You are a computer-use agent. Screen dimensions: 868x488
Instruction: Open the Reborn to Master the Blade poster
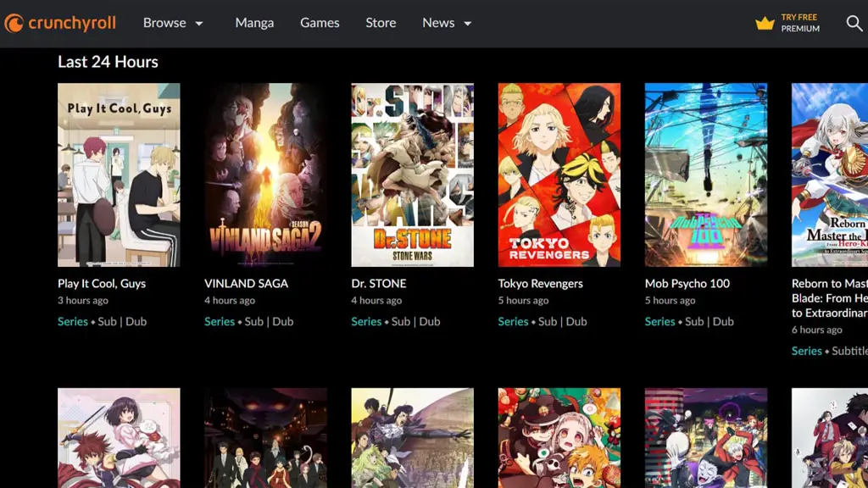[829, 175]
